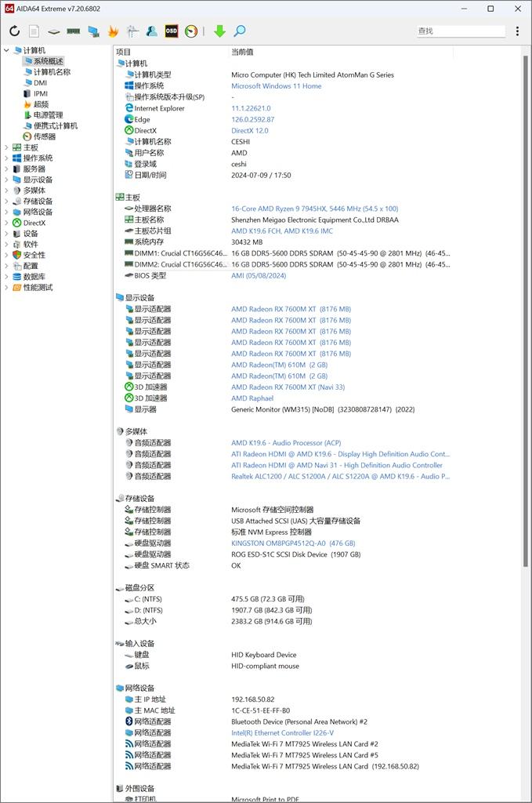The width and height of the screenshot is (532, 803).
Task: Open the OSD panel icon
Action: click(172, 31)
